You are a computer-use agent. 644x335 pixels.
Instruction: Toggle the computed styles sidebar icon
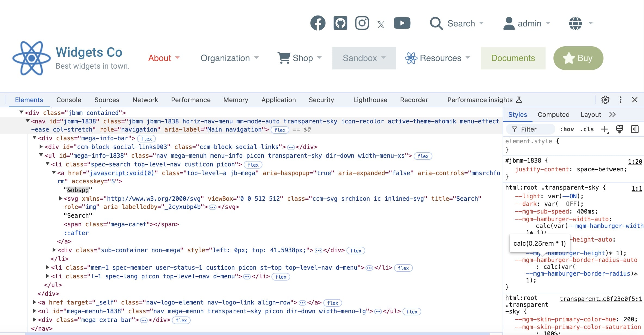pyautogui.click(x=634, y=129)
